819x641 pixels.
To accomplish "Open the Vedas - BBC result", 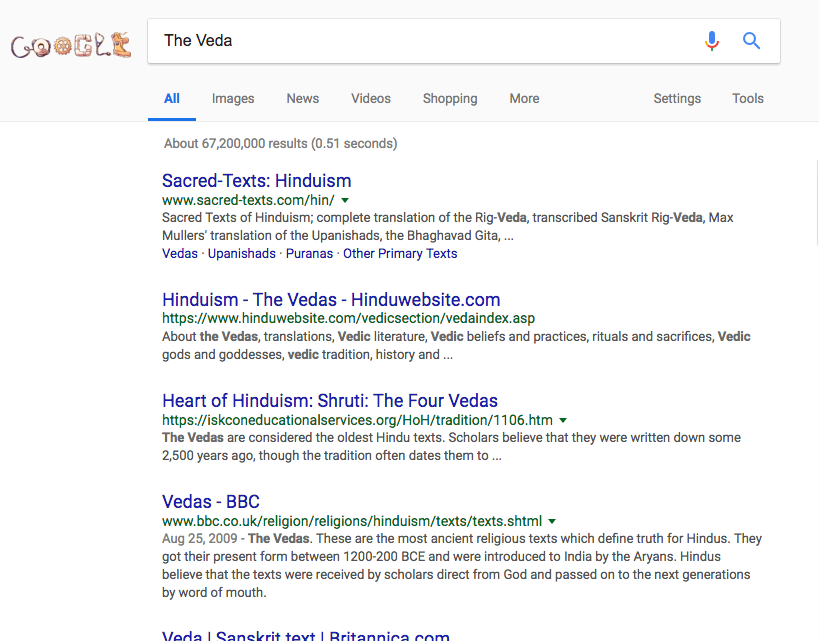I will (210, 502).
